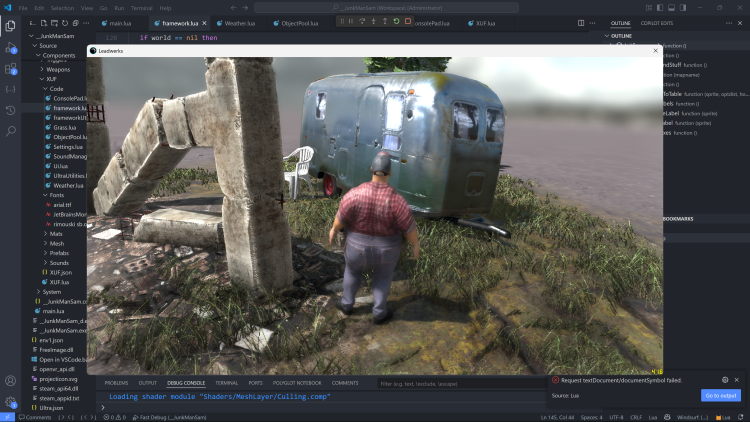
Task: Open notification settings gear icon
Action: tap(725, 380)
